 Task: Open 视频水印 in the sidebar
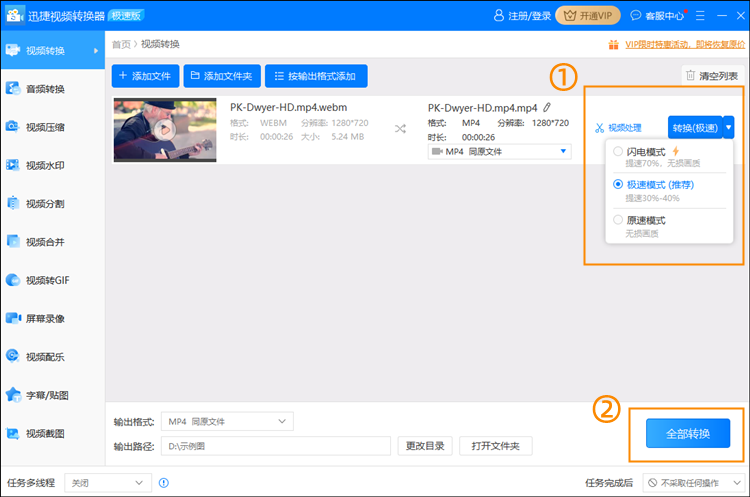[53, 166]
